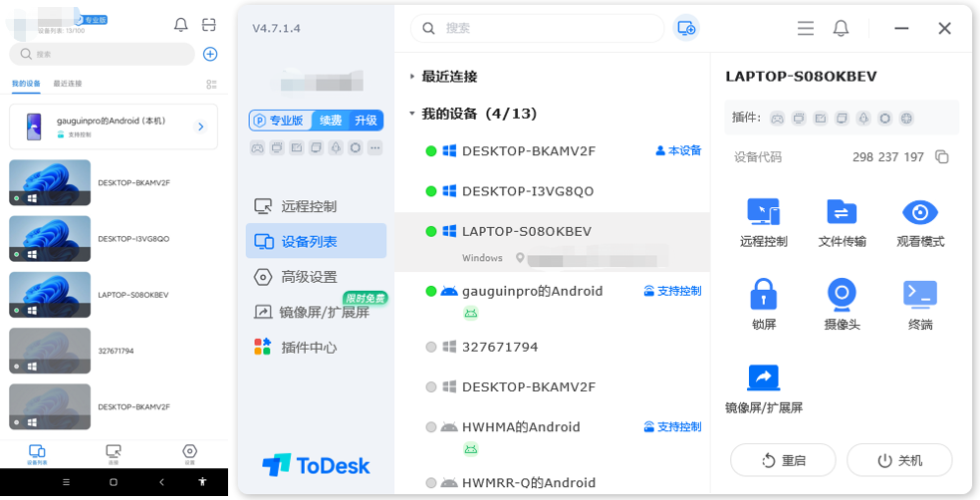Select LAPTOP-S08OKBEV row in desktop list
980x500 pixels.
pos(553,242)
